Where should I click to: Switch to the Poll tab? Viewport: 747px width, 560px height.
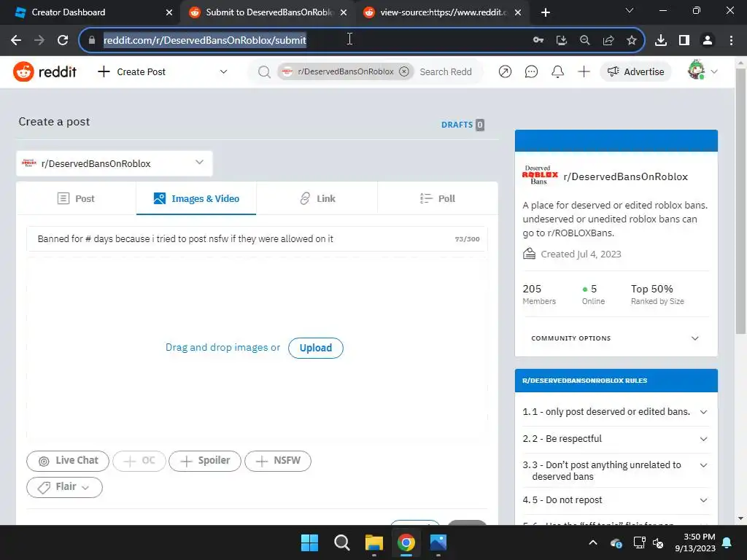pos(438,198)
